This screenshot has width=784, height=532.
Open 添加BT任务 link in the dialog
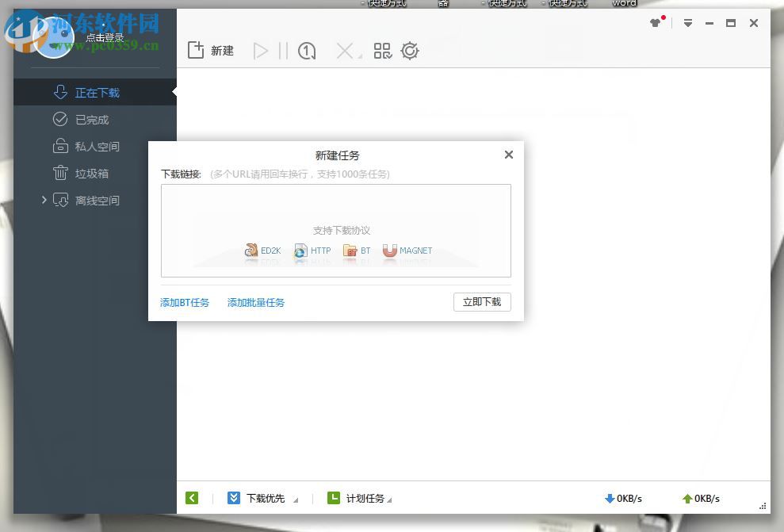[184, 302]
